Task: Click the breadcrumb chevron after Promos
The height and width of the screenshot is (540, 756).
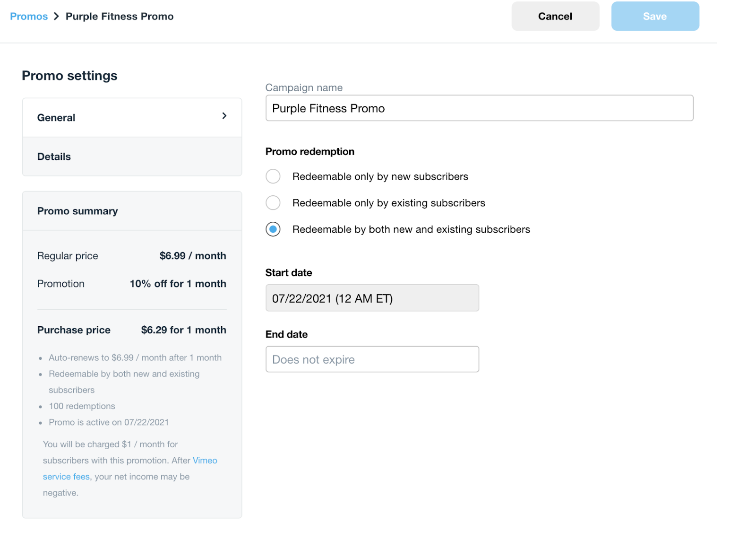Action: click(57, 17)
